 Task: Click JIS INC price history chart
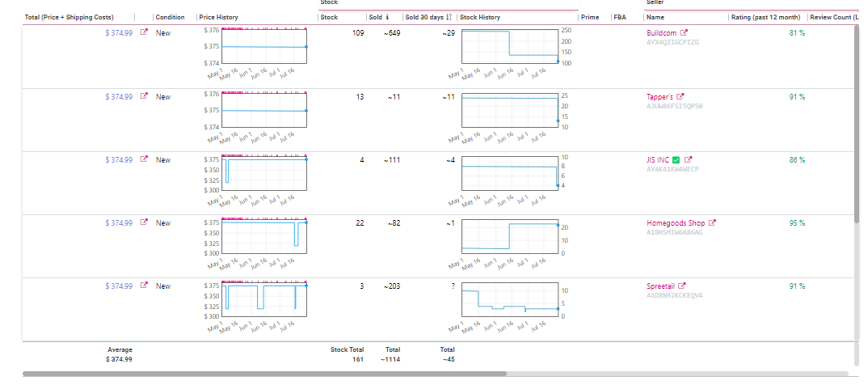264,173
